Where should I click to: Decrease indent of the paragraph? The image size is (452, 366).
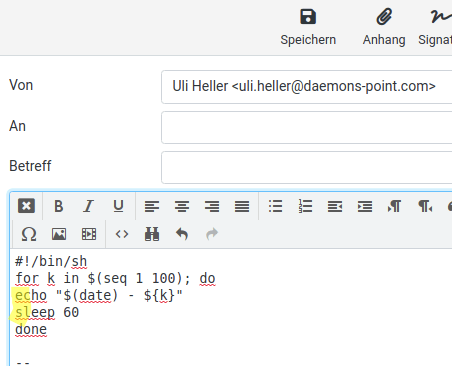click(335, 206)
